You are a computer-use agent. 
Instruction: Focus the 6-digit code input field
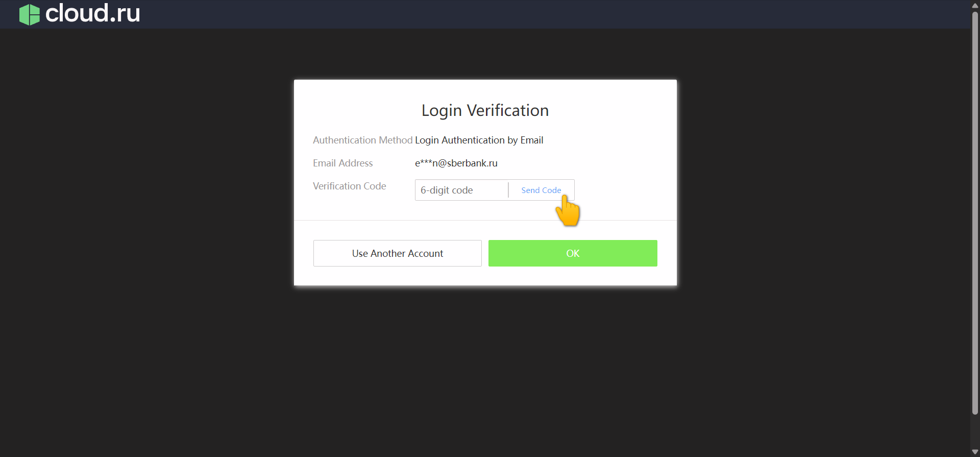coord(461,190)
